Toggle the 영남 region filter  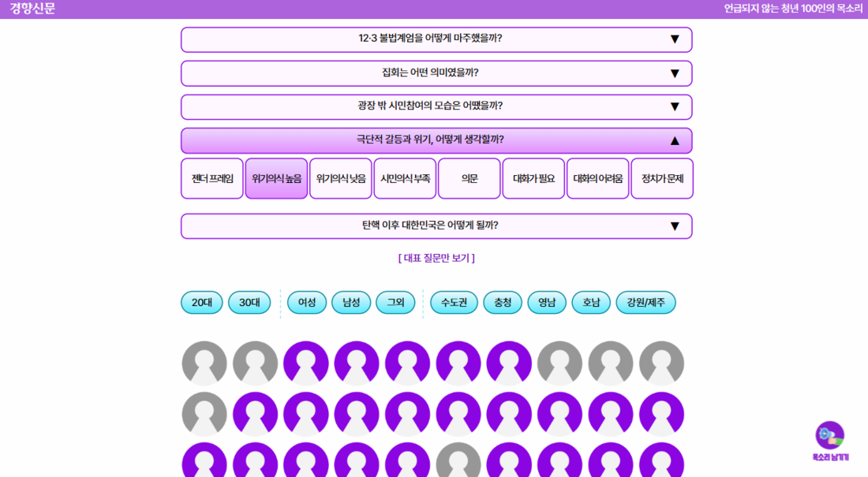[547, 302]
